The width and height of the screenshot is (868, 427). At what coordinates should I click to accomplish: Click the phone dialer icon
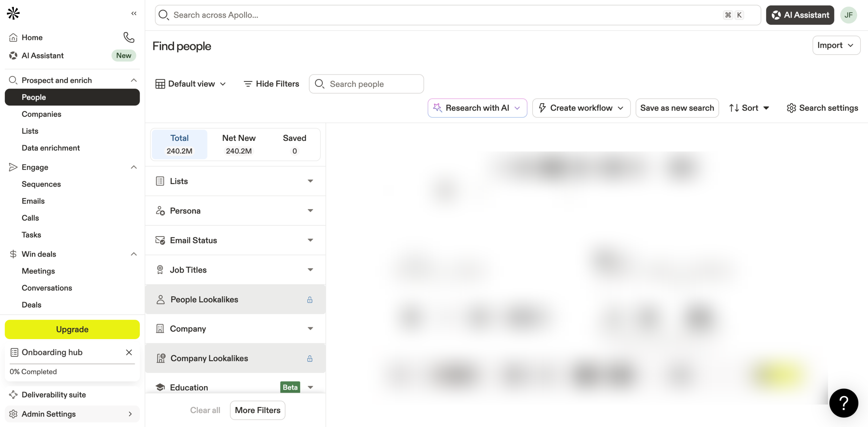(x=129, y=37)
